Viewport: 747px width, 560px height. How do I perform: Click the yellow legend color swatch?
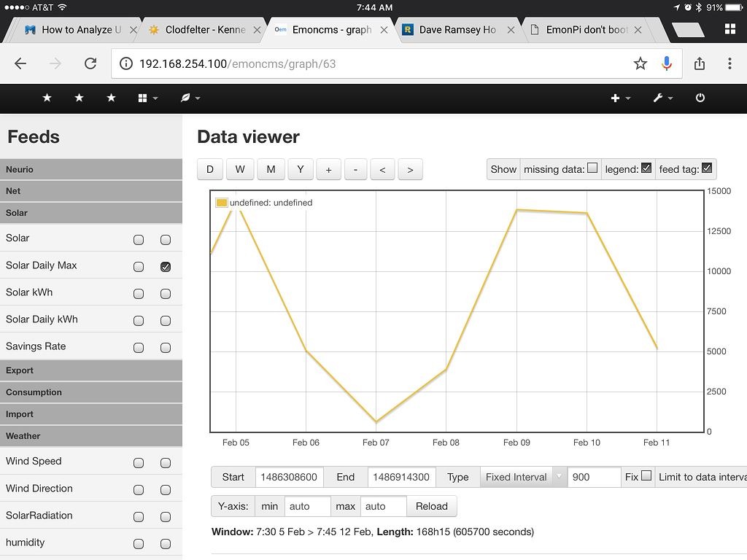tap(221, 202)
